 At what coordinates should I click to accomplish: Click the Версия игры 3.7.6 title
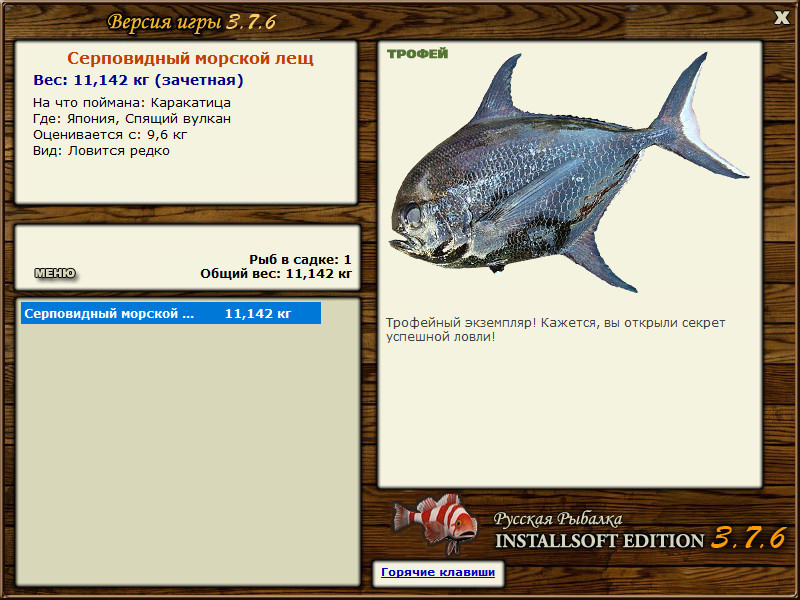click(x=192, y=22)
